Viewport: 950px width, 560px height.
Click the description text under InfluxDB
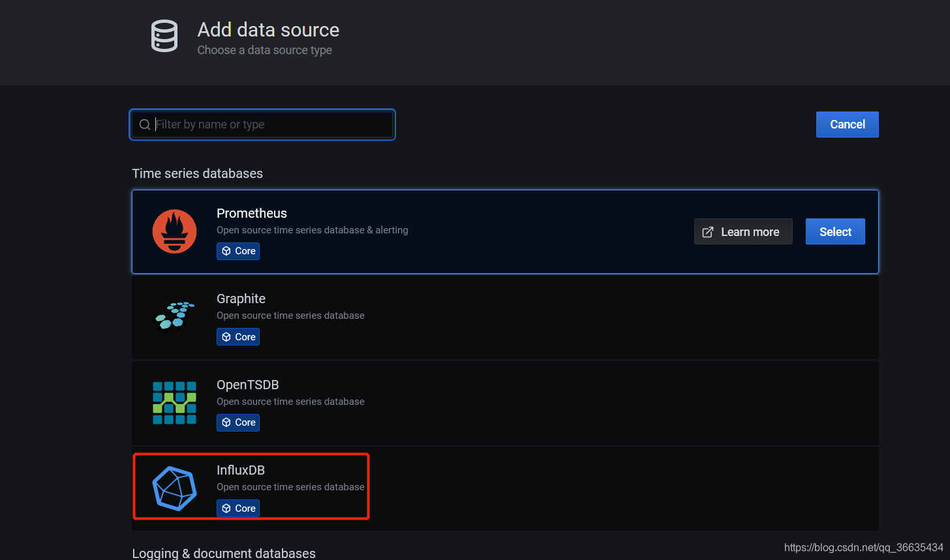(x=290, y=487)
